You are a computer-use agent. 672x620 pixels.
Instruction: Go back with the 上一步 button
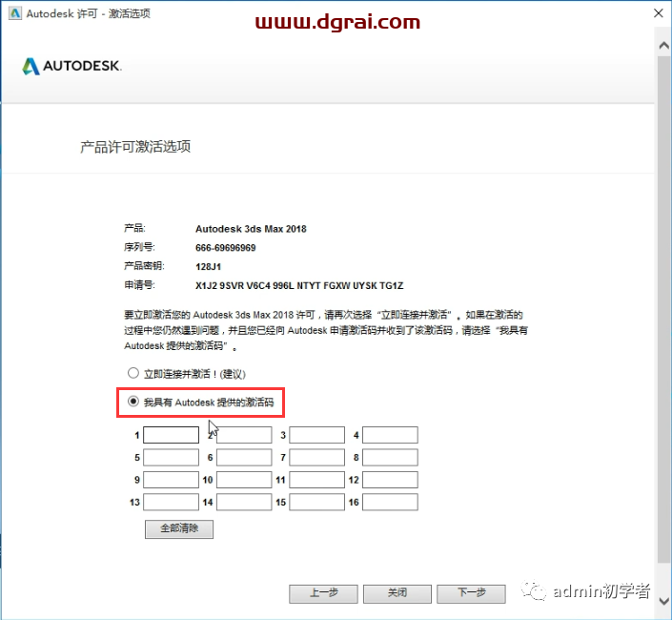(323, 593)
